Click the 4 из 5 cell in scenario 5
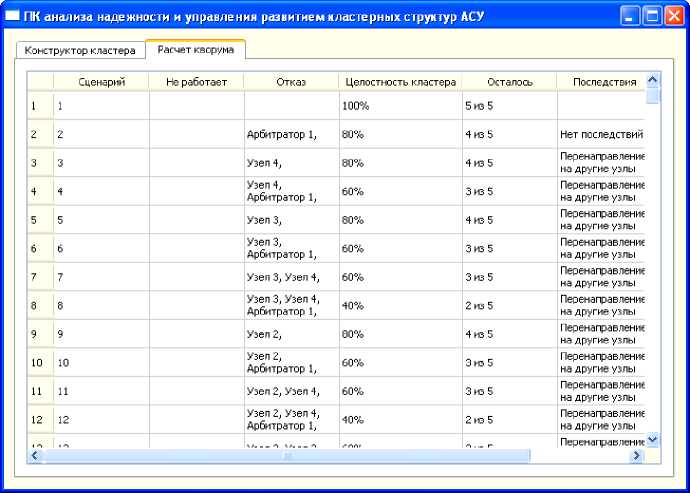 coord(510,220)
